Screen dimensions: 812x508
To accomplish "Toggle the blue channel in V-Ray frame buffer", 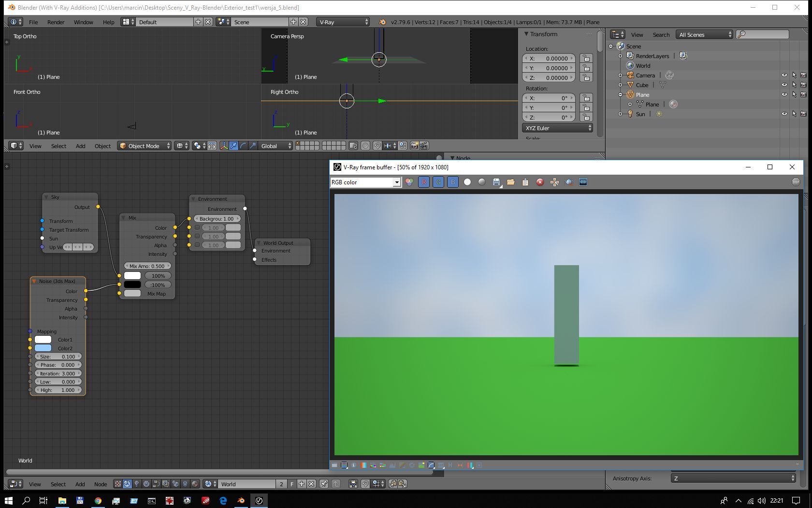I will tap(452, 182).
